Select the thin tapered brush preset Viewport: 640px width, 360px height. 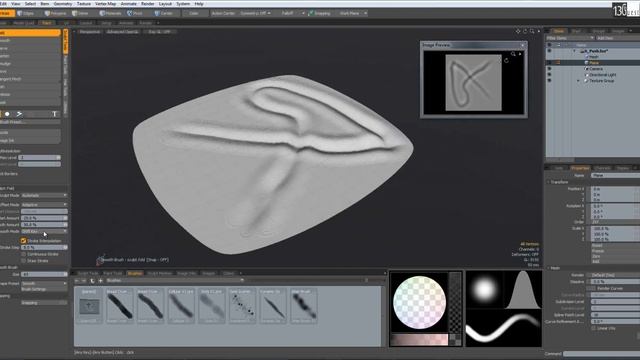[x=273, y=306]
